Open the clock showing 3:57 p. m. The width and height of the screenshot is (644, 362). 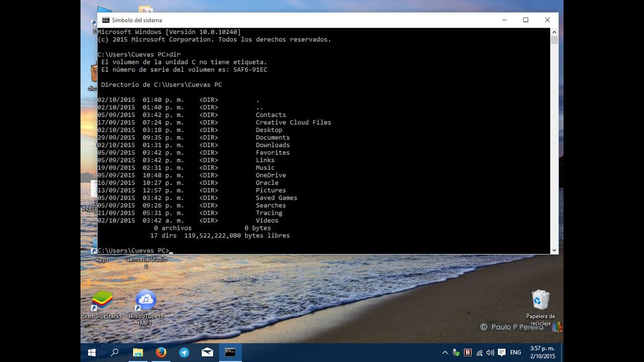point(542,352)
